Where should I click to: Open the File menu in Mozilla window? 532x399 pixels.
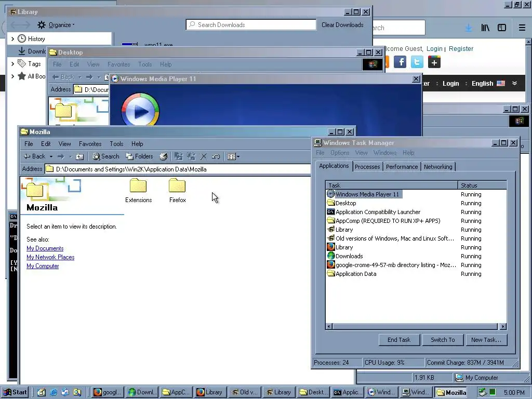click(x=29, y=144)
